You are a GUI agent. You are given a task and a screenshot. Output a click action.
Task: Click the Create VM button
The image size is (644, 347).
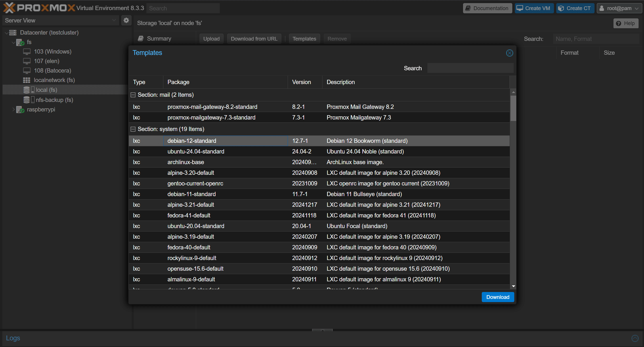[534, 8]
